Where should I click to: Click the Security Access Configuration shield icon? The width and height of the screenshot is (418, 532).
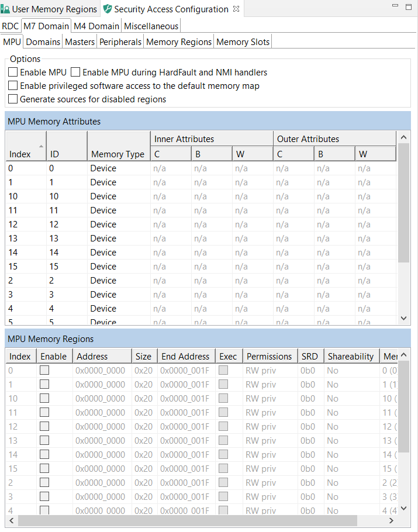pos(107,9)
